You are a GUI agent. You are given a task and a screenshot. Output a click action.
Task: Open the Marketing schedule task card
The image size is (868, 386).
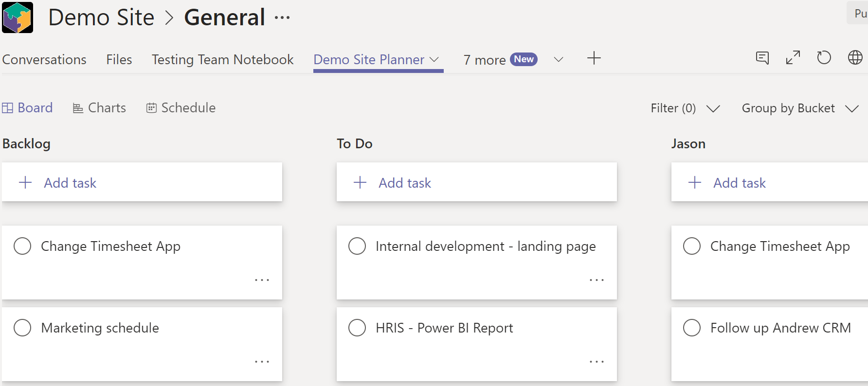click(142, 344)
